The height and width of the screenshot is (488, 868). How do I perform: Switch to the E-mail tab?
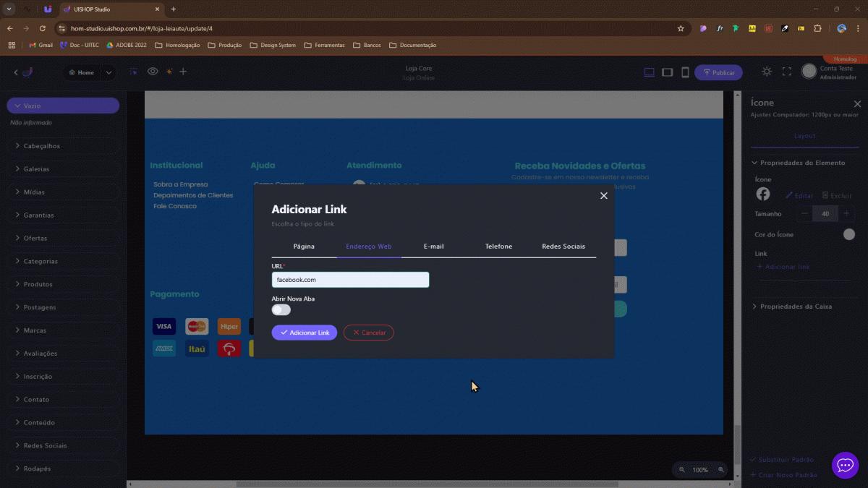pos(433,247)
